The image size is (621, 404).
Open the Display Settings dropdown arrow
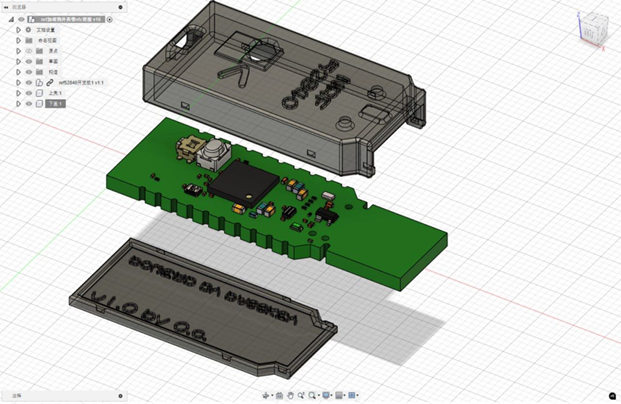[331, 395]
